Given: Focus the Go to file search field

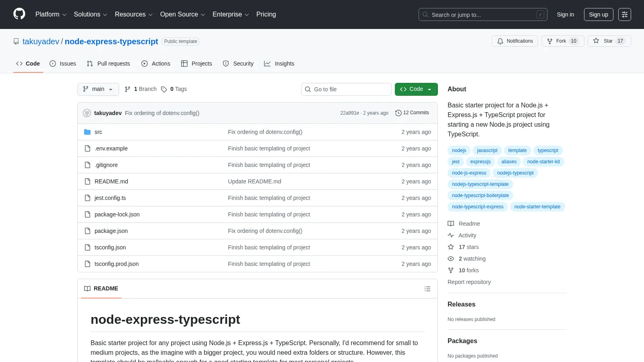Looking at the screenshot, I should click(346, 89).
